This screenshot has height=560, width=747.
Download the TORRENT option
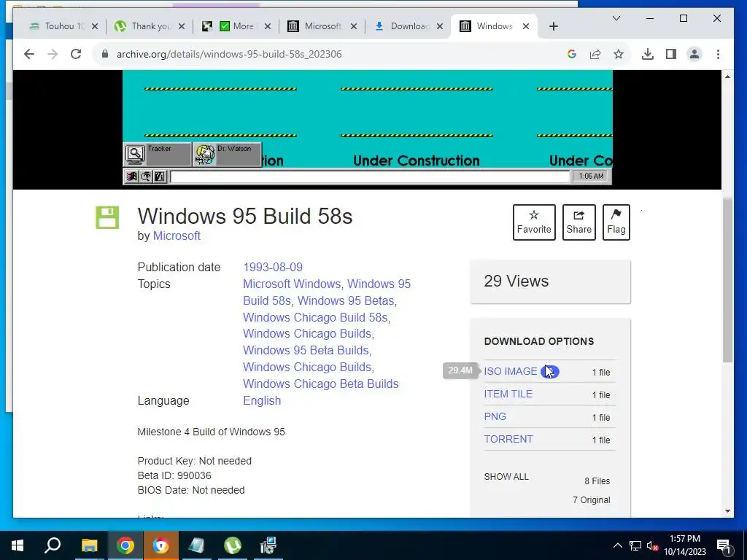[x=508, y=439]
